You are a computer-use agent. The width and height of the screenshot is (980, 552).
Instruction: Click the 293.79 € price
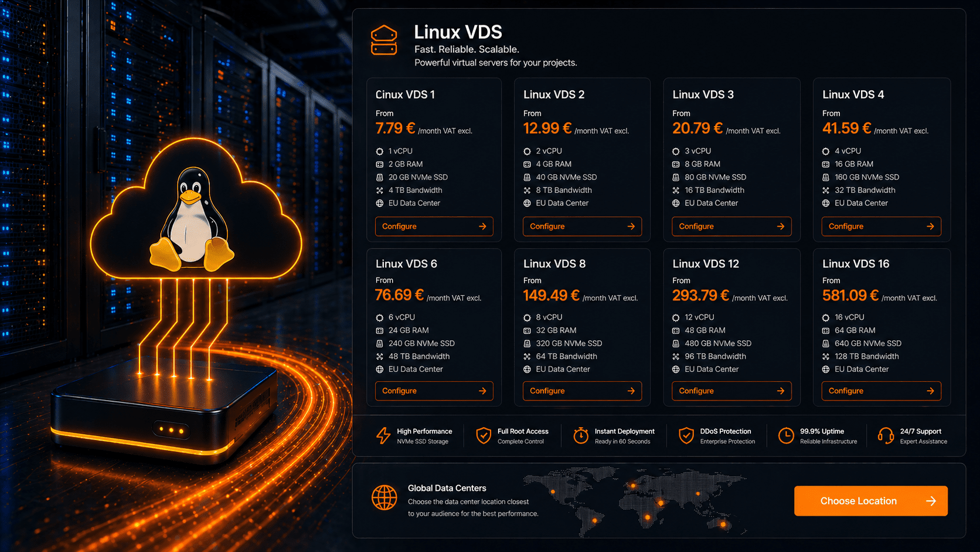(x=700, y=295)
